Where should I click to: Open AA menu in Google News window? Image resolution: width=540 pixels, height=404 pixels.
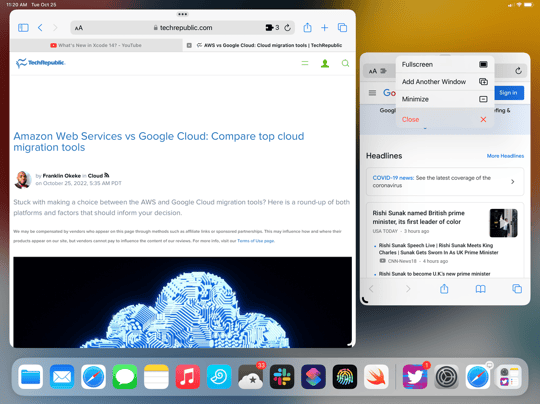373,71
